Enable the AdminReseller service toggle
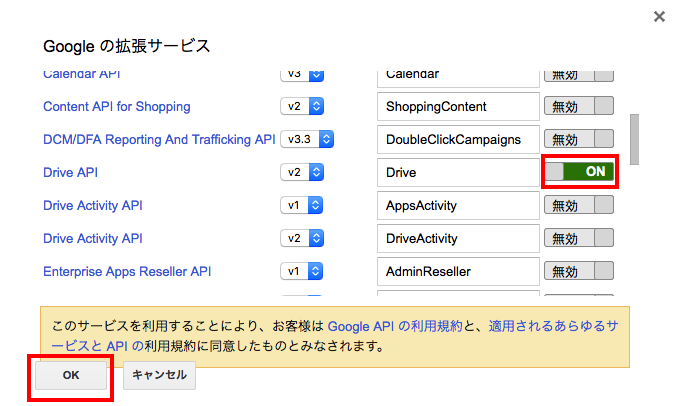 579,271
